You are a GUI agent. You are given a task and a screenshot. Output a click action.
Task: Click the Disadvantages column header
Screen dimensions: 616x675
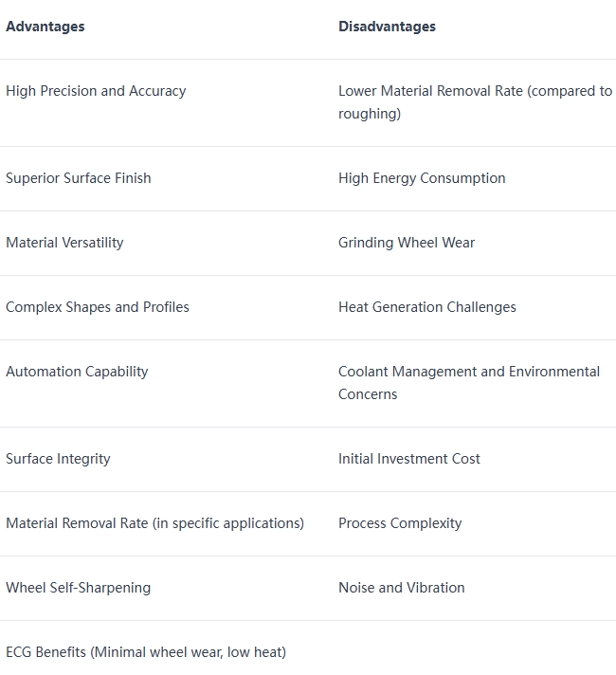(x=387, y=27)
